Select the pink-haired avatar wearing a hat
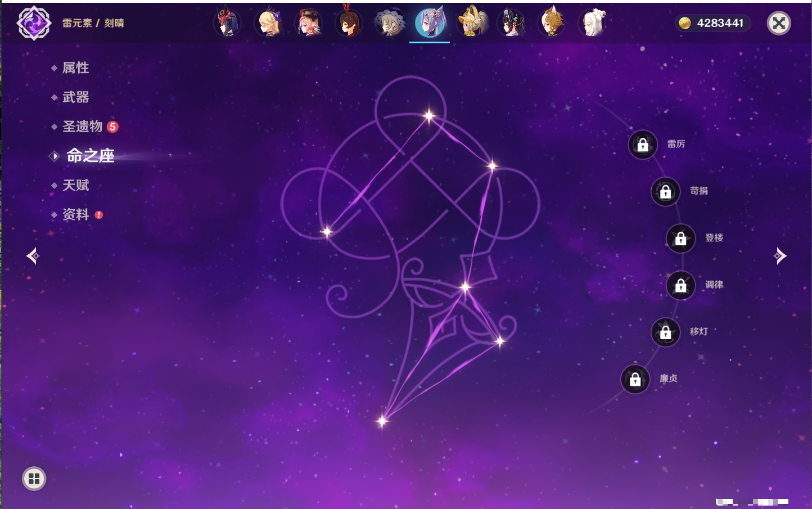 (309, 23)
